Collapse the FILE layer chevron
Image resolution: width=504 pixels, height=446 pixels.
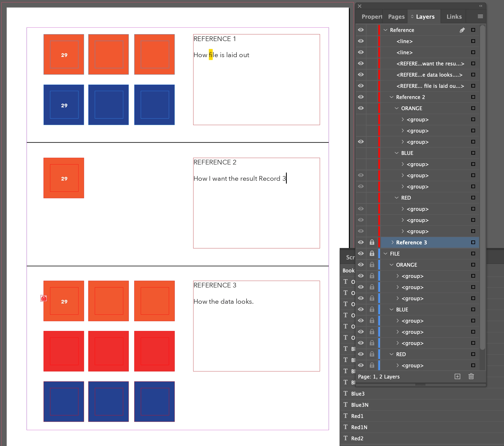tap(385, 253)
